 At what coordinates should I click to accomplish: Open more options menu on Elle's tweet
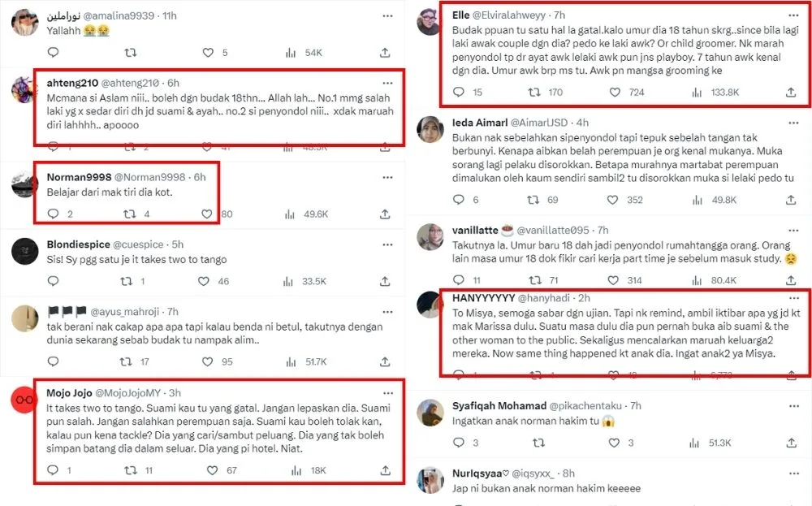794,15
